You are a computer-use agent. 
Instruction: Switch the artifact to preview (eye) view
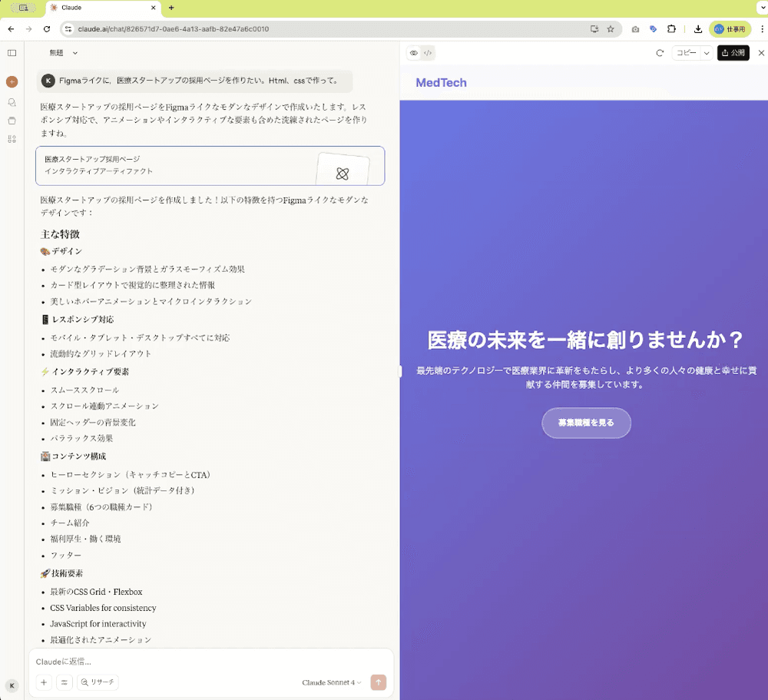(x=414, y=53)
